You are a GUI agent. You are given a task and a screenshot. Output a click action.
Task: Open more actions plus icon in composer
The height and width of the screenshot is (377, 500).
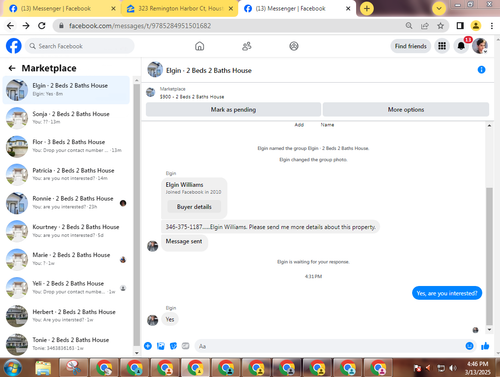pos(148,346)
